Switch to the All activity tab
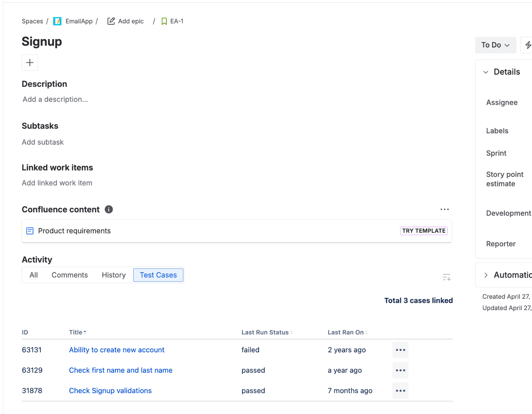This screenshot has height=414, width=532. coord(33,275)
